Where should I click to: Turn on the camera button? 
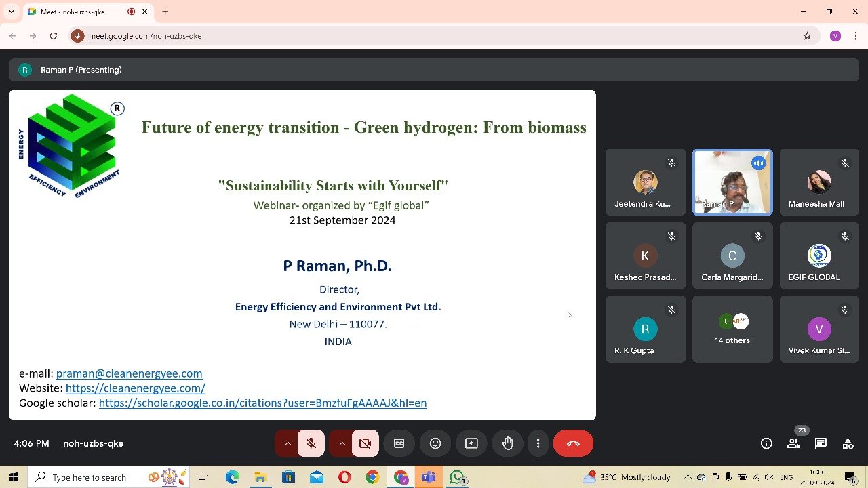[366, 443]
